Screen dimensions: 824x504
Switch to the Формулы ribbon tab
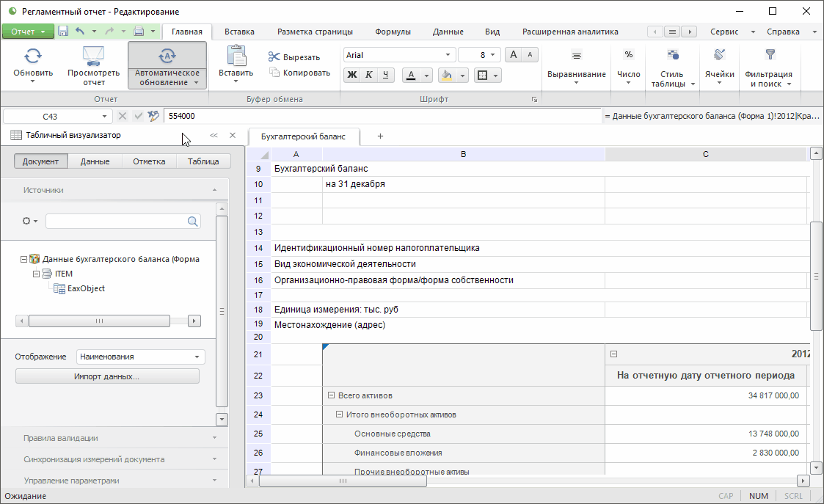coord(393,32)
